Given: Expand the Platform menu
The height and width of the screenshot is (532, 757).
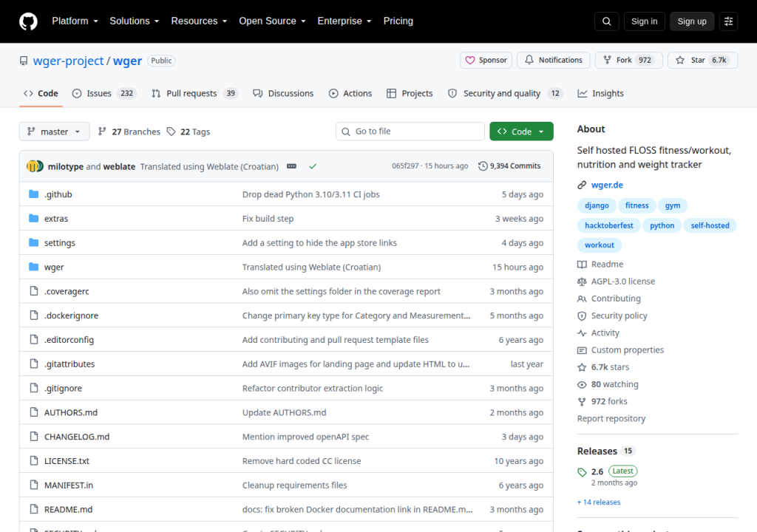Looking at the screenshot, I should pyautogui.click(x=75, y=21).
